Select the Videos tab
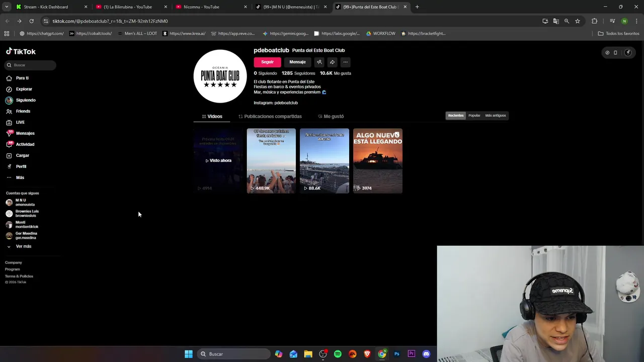644x362 pixels. [x=212, y=116]
